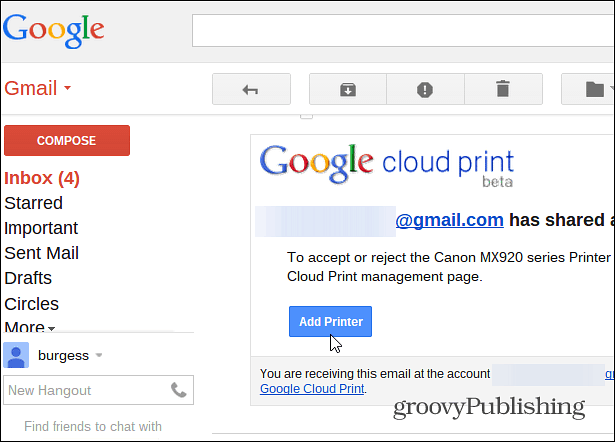Open the Google Cloud Print link
The width and height of the screenshot is (615, 442).
[312, 389]
